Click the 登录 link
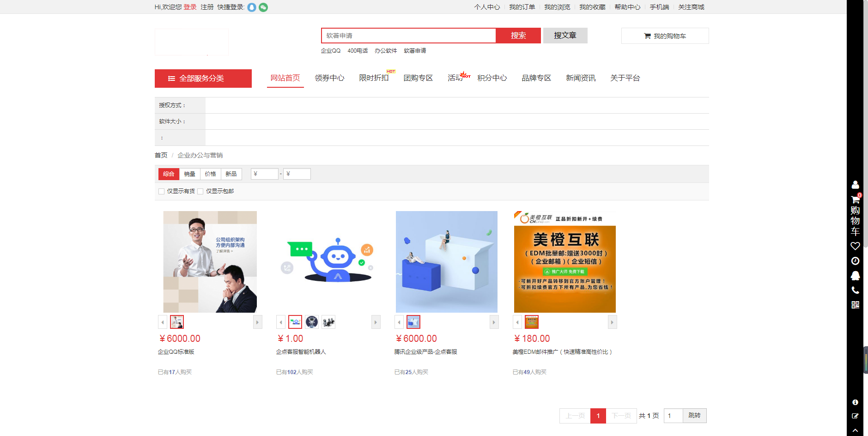 tap(190, 7)
